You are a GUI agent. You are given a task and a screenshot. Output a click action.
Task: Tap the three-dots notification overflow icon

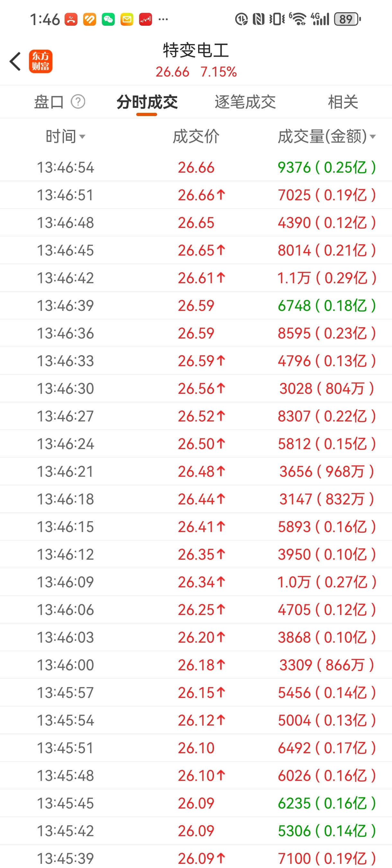coord(163,19)
